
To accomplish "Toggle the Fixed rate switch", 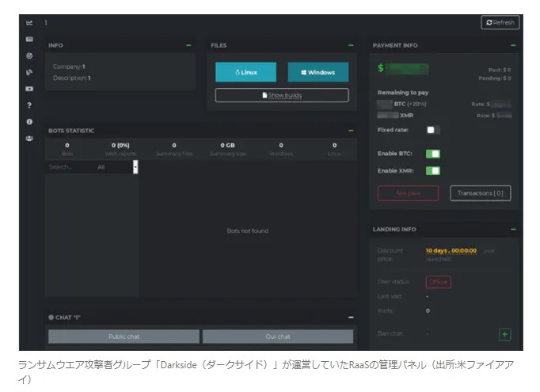I will [432, 130].
